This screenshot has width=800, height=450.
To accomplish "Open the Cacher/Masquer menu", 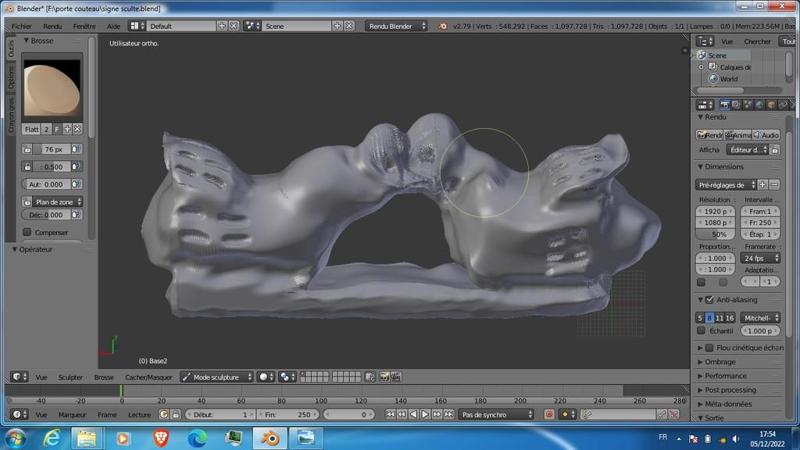I will (149, 377).
